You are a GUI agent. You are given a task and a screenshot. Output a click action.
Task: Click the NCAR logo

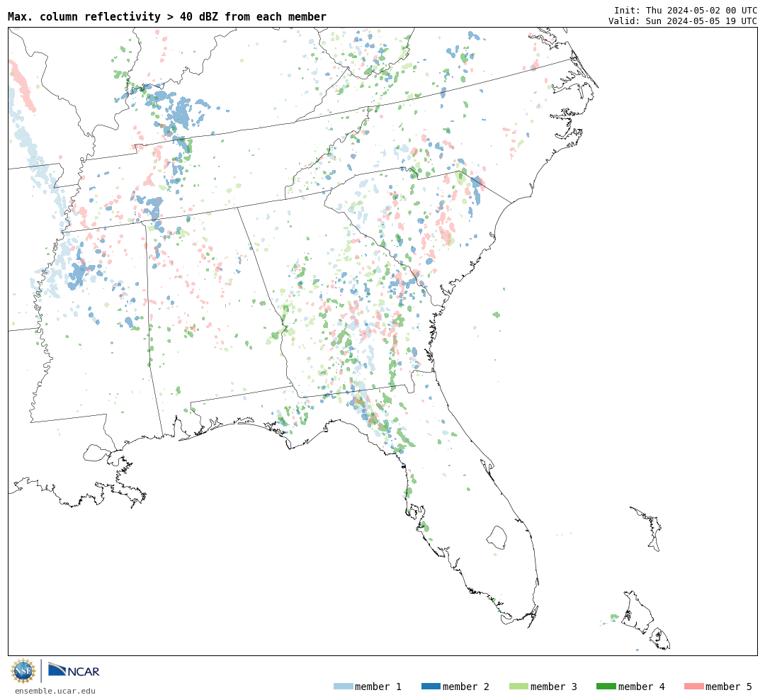(x=74, y=670)
